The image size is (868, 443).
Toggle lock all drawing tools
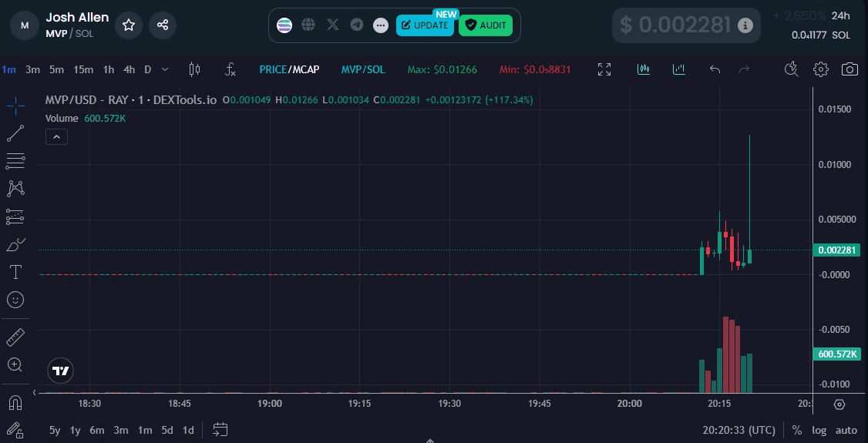click(15, 430)
